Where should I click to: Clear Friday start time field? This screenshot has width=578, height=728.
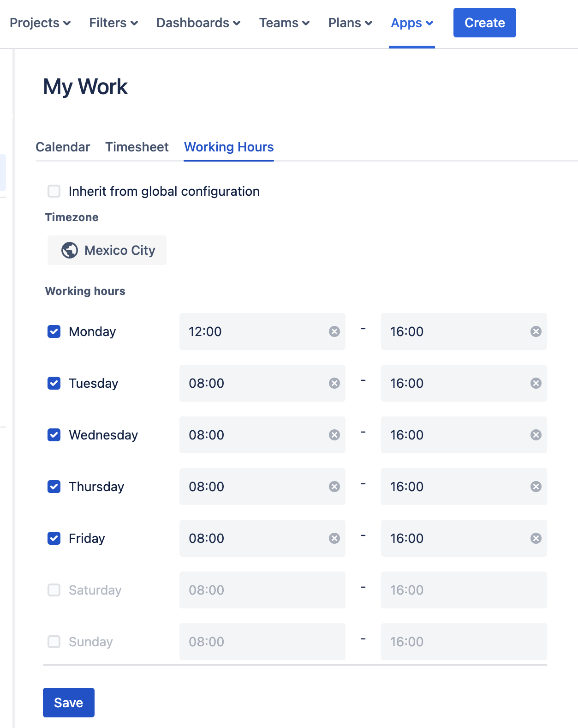click(x=334, y=538)
